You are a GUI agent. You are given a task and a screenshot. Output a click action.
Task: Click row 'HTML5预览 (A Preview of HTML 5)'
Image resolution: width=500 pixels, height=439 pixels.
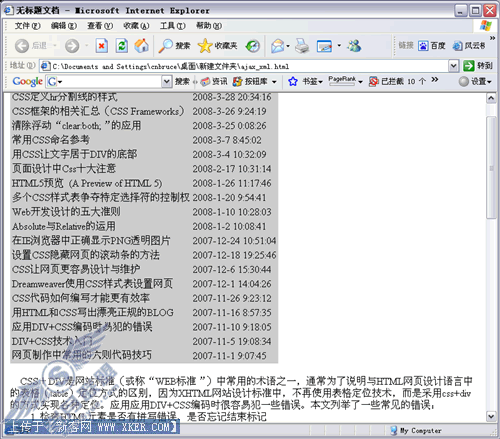click(144, 183)
